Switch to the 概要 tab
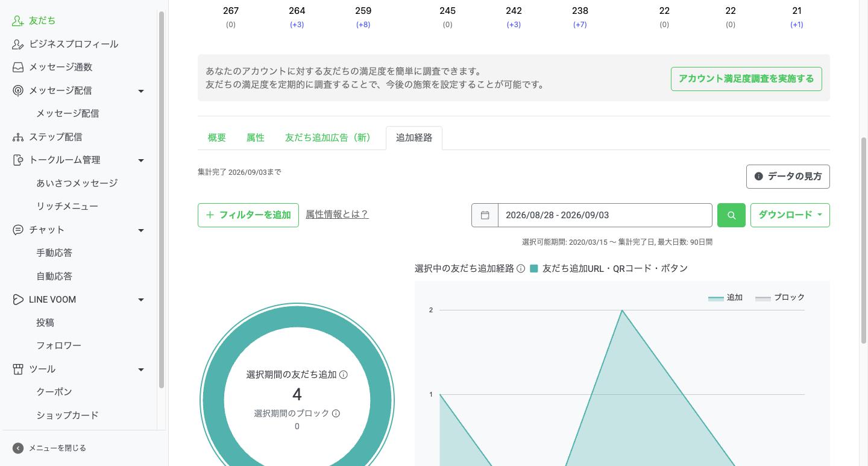Image resolution: width=868 pixels, height=466 pixels. 217,137
